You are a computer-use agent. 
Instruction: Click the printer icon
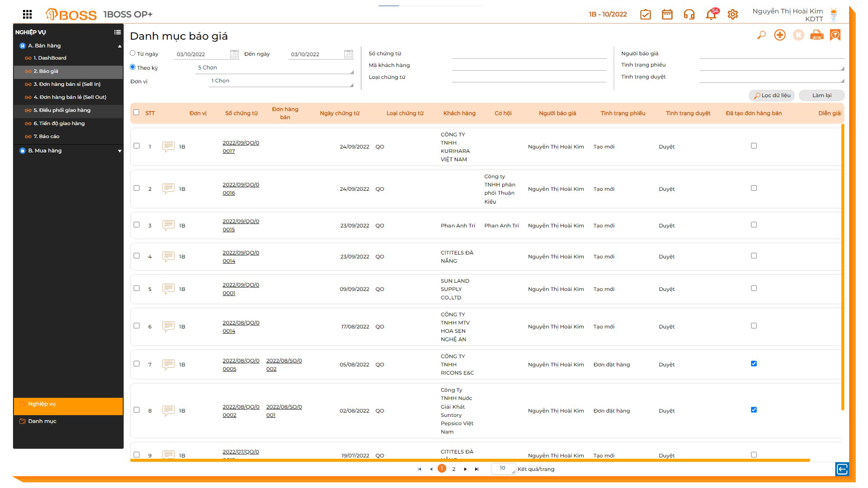816,35
